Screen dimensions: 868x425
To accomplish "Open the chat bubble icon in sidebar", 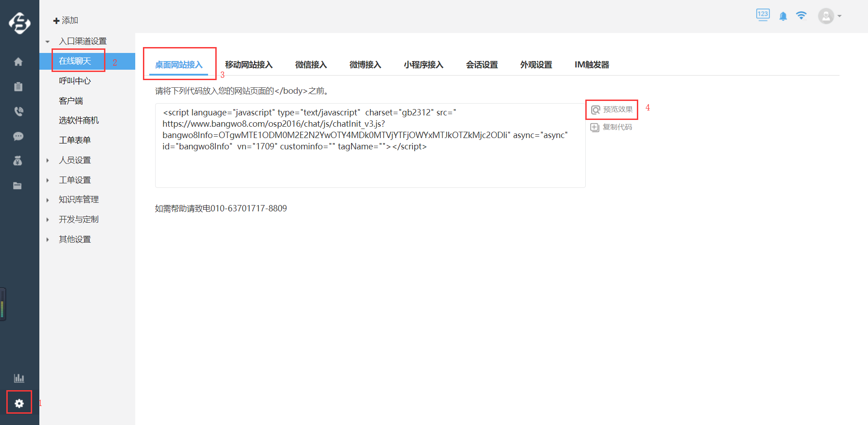I will click(18, 136).
